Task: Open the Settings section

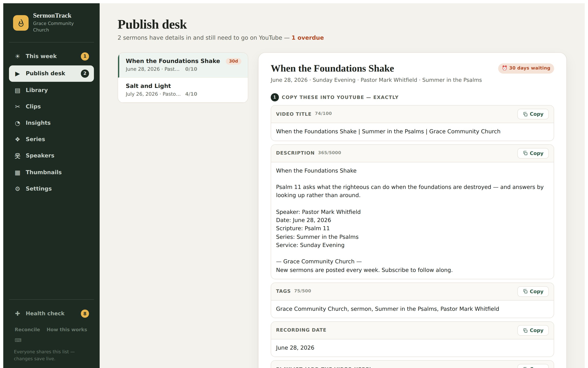Action: [x=51, y=189]
